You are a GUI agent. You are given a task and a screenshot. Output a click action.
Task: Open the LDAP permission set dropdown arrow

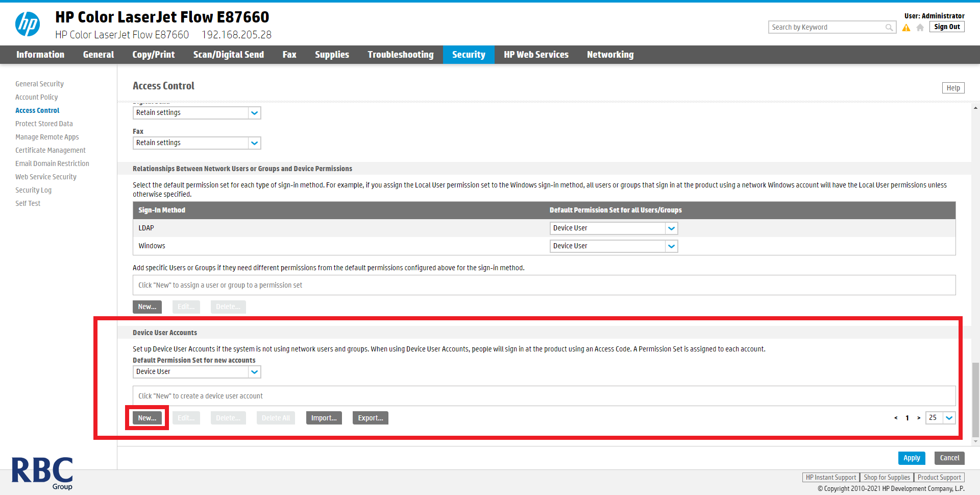coord(671,228)
